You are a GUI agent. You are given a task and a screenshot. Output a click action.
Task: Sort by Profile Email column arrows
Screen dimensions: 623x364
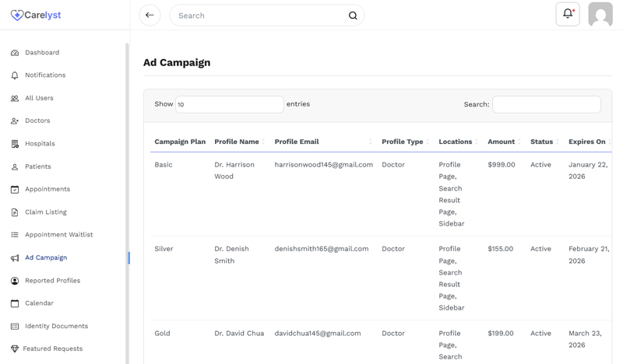click(x=371, y=142)
